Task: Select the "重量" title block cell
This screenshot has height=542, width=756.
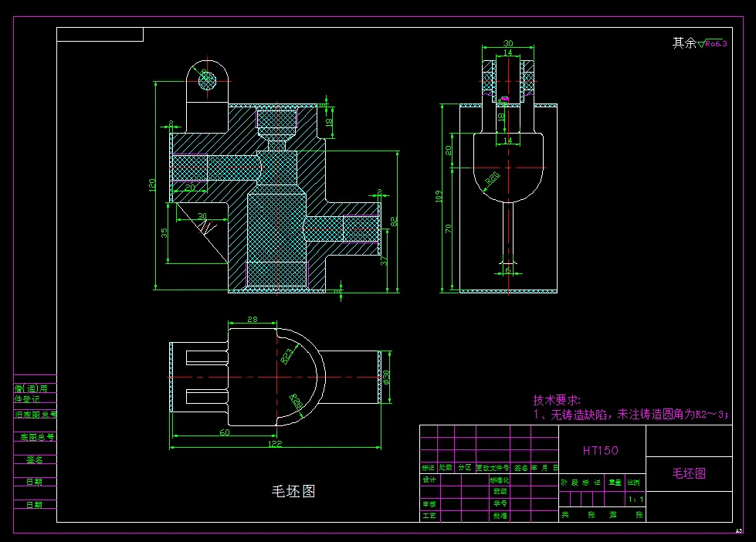Action: pyautogui.click(x=615, y=483)
